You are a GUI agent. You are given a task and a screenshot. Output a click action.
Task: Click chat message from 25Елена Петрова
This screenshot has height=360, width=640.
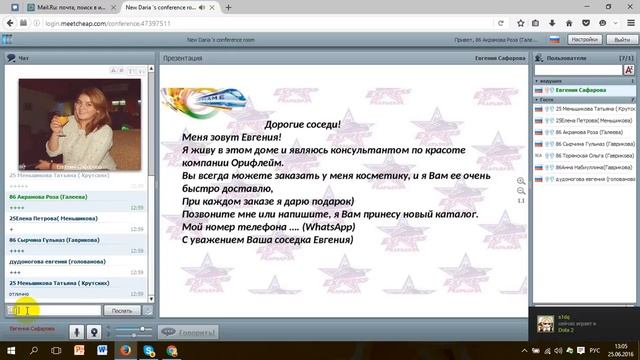[76, 224]
